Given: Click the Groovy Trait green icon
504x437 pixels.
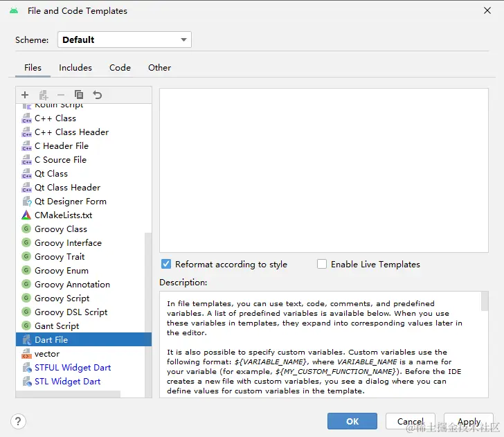Looking at the screenshot, I should click(26, 257).
